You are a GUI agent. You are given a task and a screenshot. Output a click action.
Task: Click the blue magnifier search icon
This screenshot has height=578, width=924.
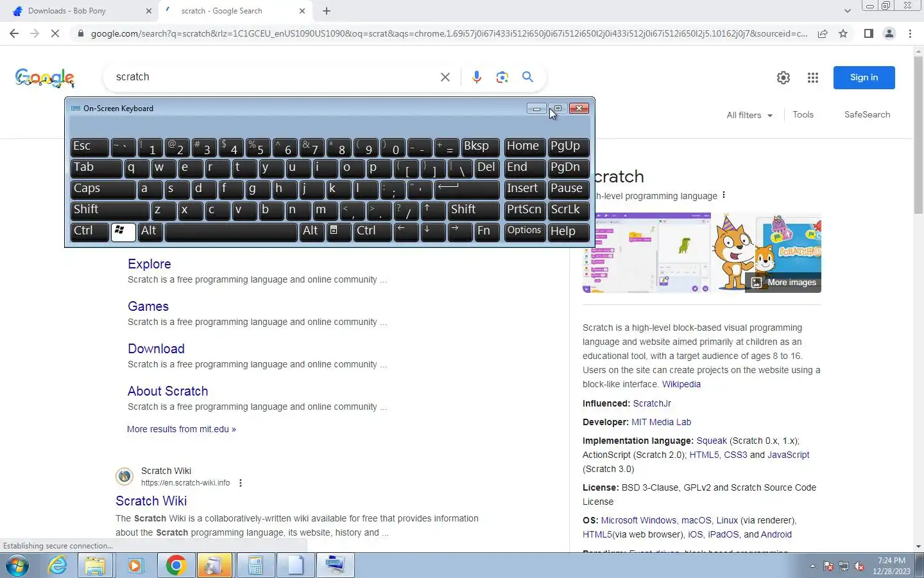click(527, 77)
